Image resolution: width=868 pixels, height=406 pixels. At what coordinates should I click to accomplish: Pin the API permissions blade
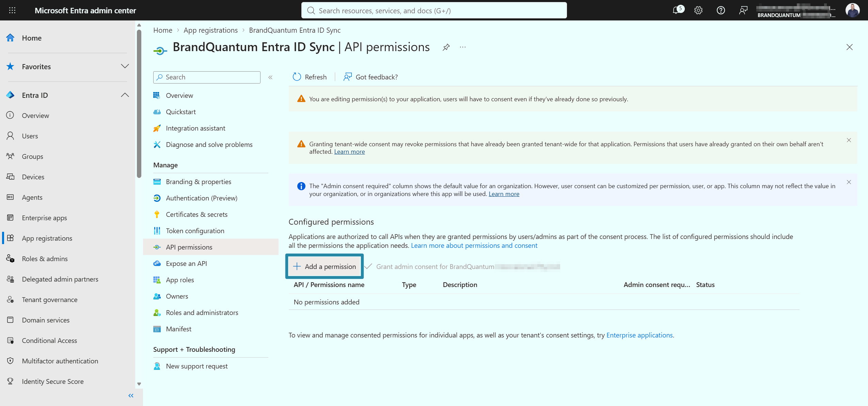click(x=446, y=47)
